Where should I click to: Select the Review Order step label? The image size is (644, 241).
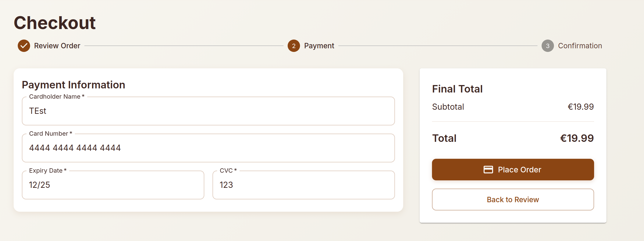57,46
